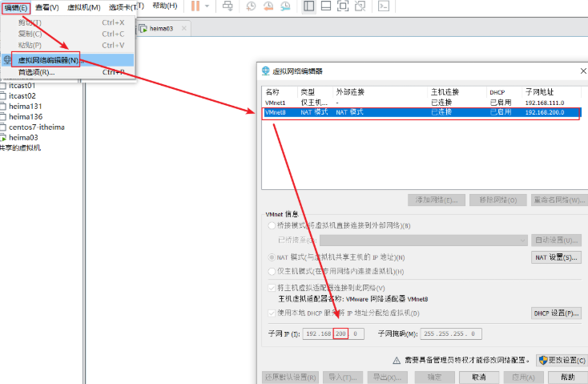The image size is (588, 384).
Task: Select the NAT 模式 radio button
Action: pos(272,257)
